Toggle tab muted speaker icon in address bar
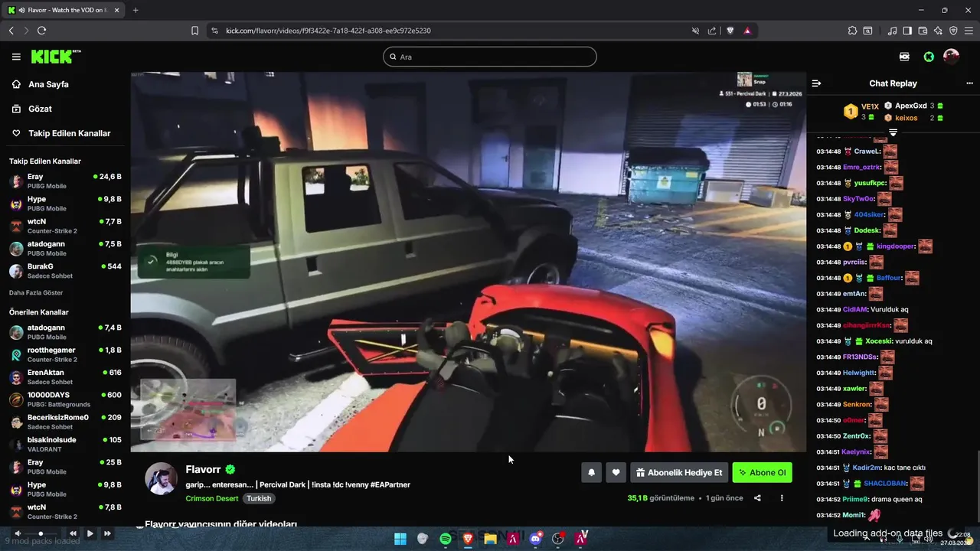 tap(695, 31)
